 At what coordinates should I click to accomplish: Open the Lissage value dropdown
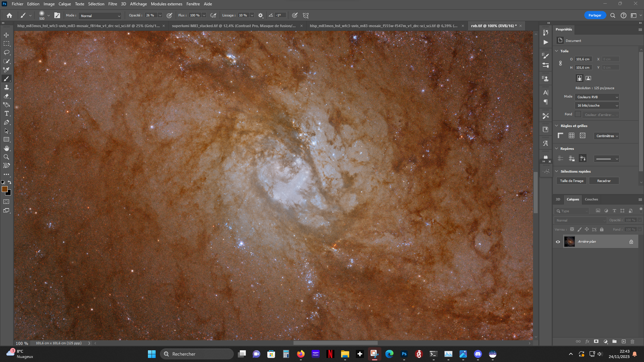pos(252,15)
